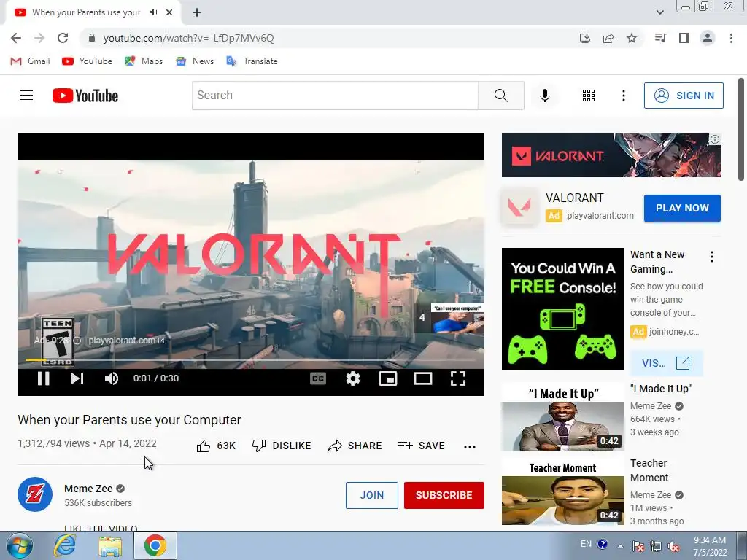Open the Teacher Moment video title
The height and width of the screenshot is (560, 747).
[649, 470]
